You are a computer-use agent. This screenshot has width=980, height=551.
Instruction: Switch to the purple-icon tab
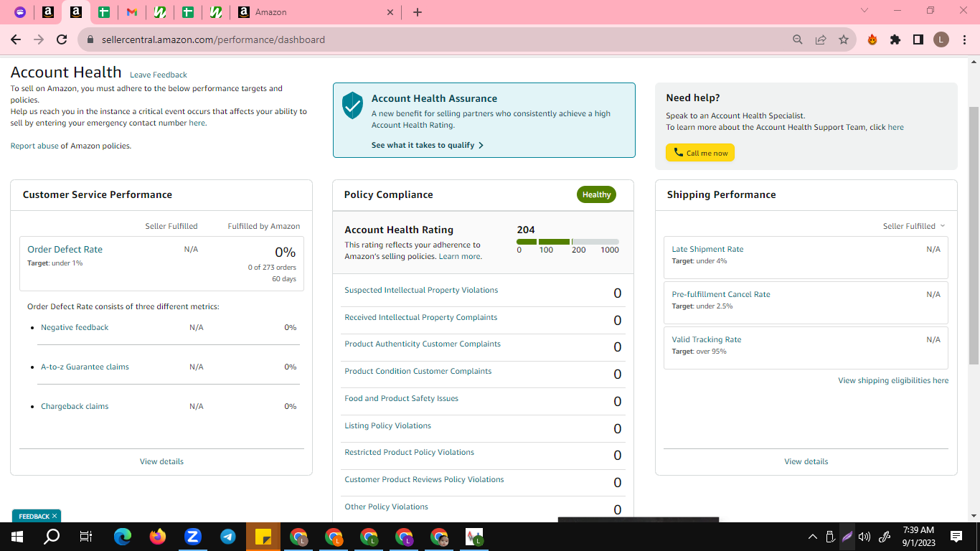tap(20, 12)
